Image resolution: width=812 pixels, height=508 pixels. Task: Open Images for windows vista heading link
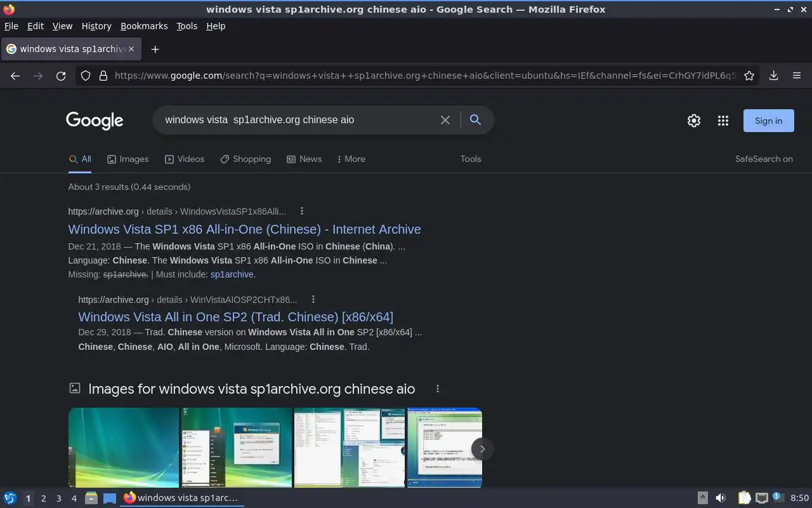coord(251,389)
